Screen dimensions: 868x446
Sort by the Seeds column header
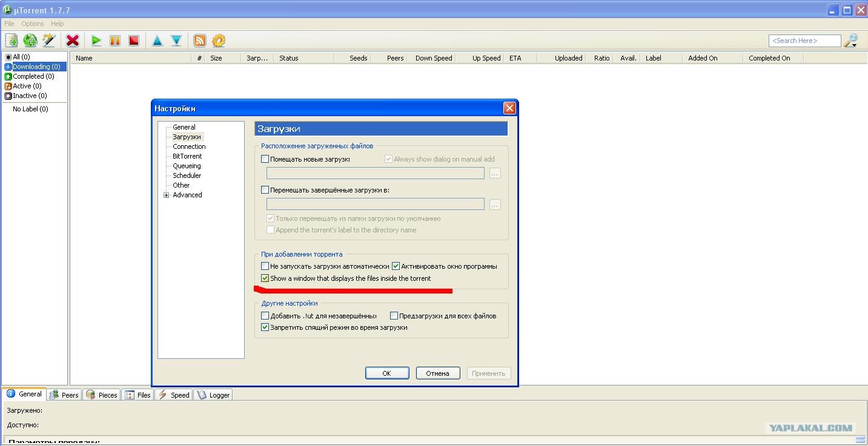click(x=353, y=58)
